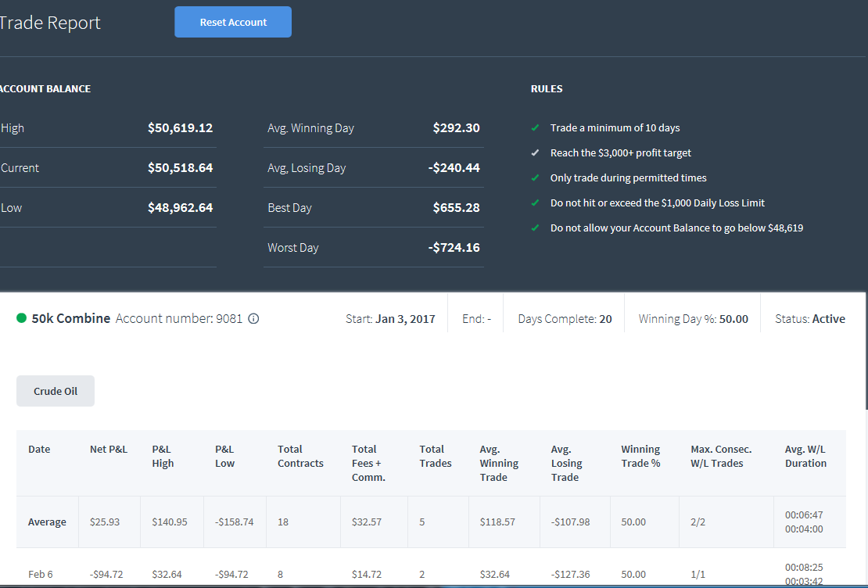Click checkmark for Only trade during permitted times
This screenshot has height=588, width=868.
tap(535, 177)
